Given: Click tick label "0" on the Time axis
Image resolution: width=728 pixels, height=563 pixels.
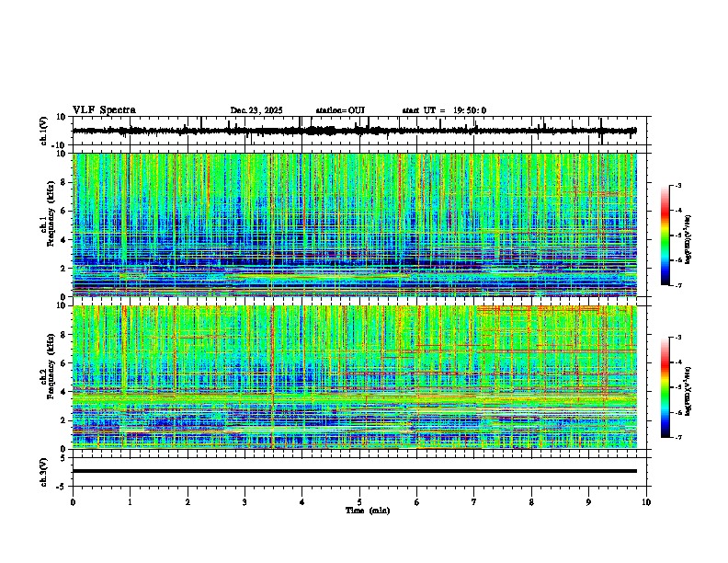Looking at the screenshot, I should [x=73, y=502].
